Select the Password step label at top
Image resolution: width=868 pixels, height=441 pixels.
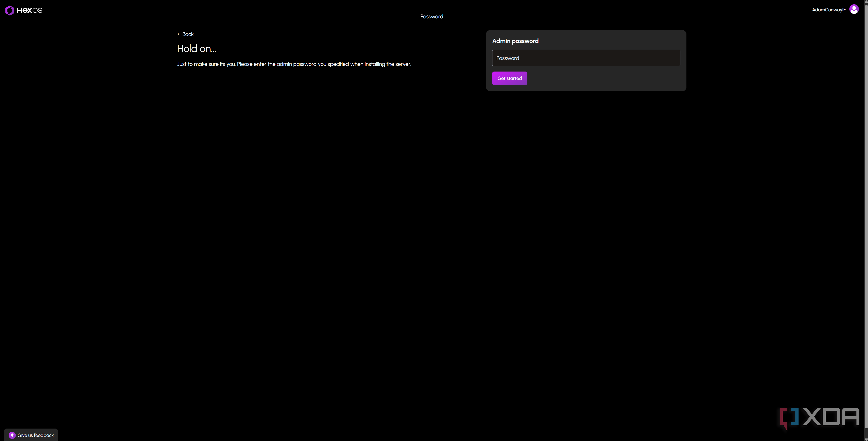point(432,17)
